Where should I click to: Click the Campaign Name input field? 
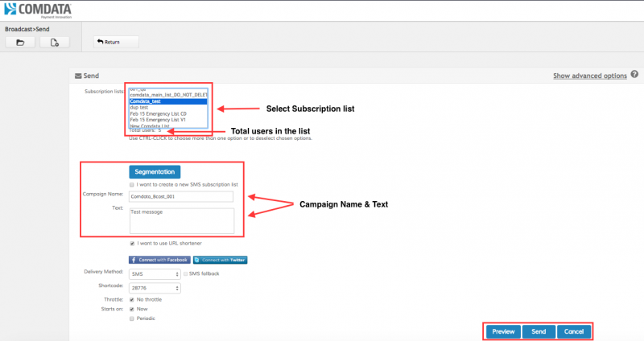tap(180, 195)
